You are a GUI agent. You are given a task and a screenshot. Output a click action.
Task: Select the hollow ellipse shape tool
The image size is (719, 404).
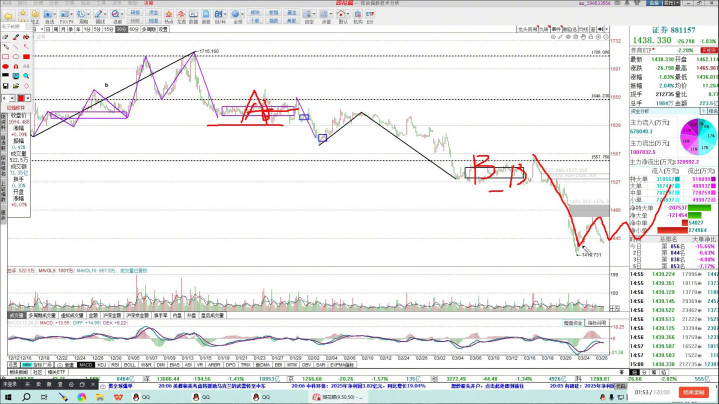click(x=16, y=56)
